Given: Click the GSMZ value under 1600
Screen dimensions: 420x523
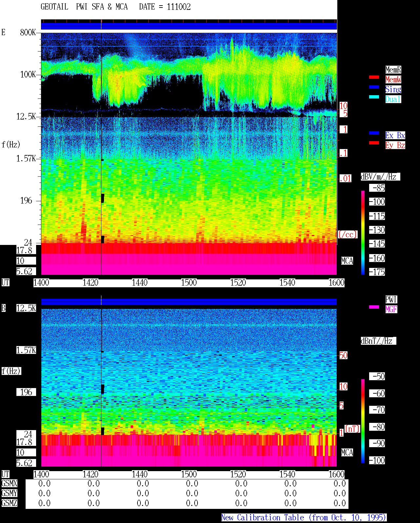Looking at the screenshot, I should click(x=340, y=503).
